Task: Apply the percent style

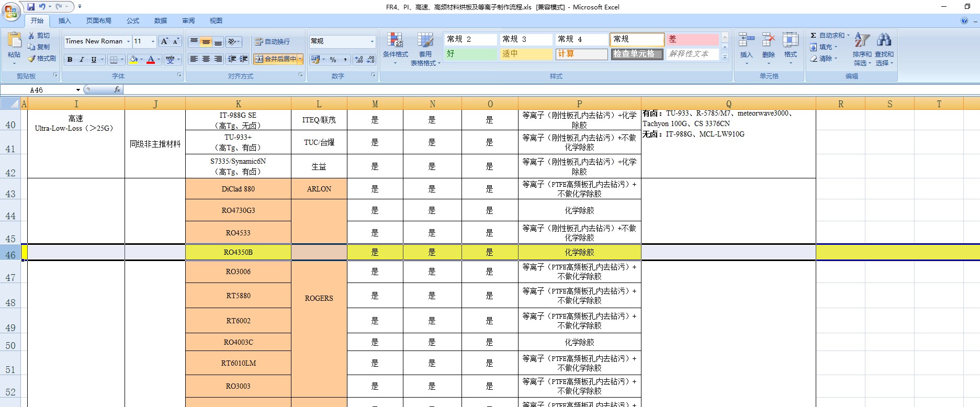Action: (333, 60)
